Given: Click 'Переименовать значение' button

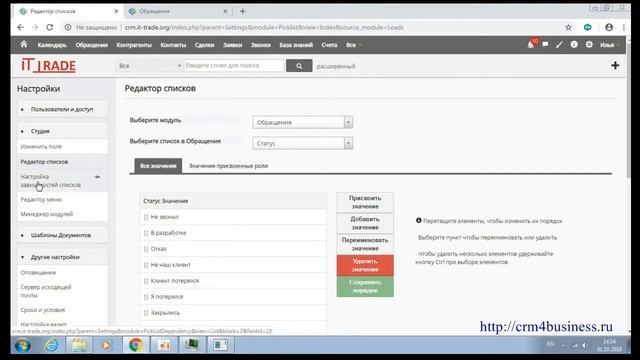Looking at the screenshot, I should point(365,244).
